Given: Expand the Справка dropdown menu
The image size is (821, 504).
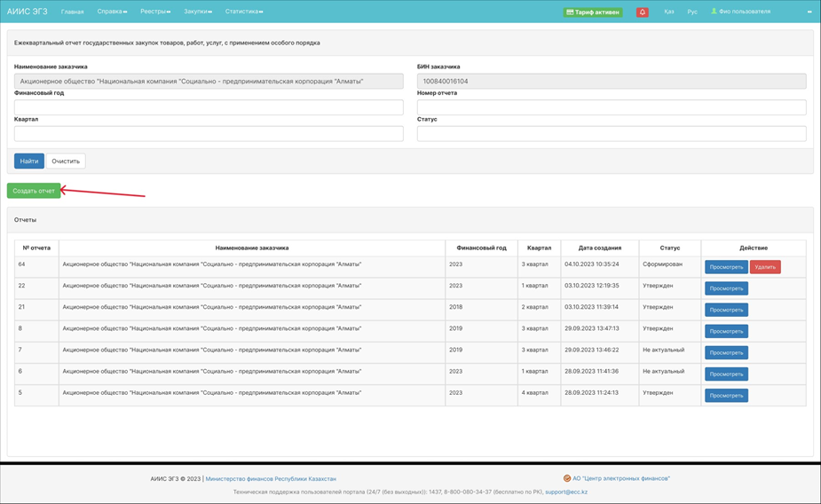Looking at the screenshot, I should click(112, 12).
